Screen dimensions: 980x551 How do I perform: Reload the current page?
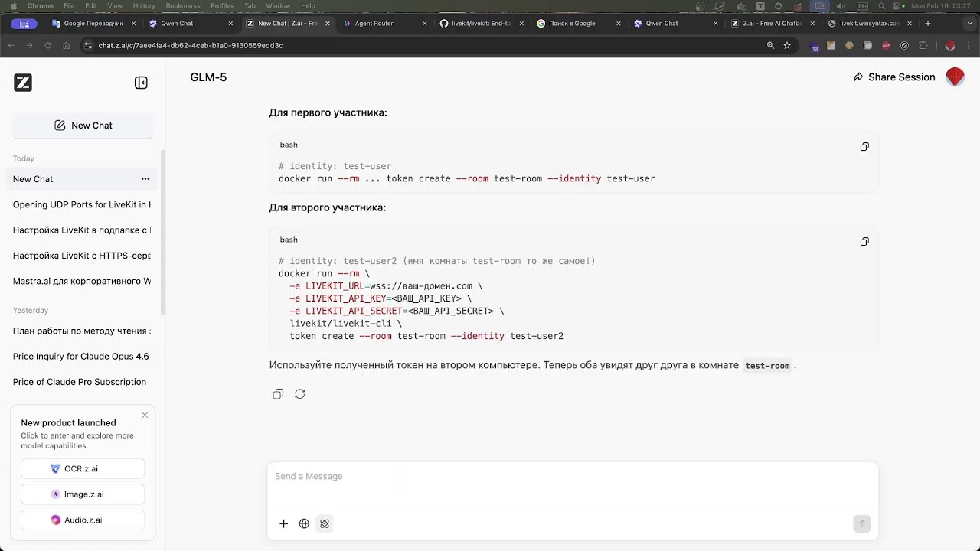pos(47,45)
